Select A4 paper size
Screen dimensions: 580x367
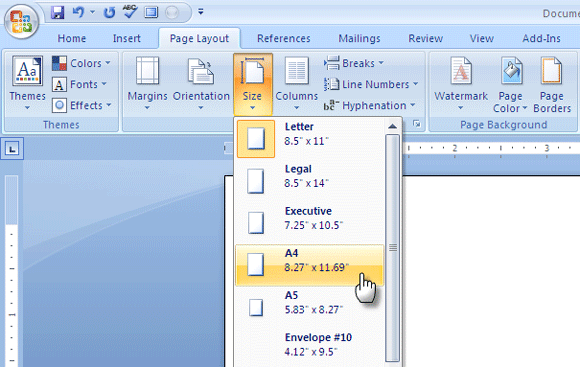310,265
